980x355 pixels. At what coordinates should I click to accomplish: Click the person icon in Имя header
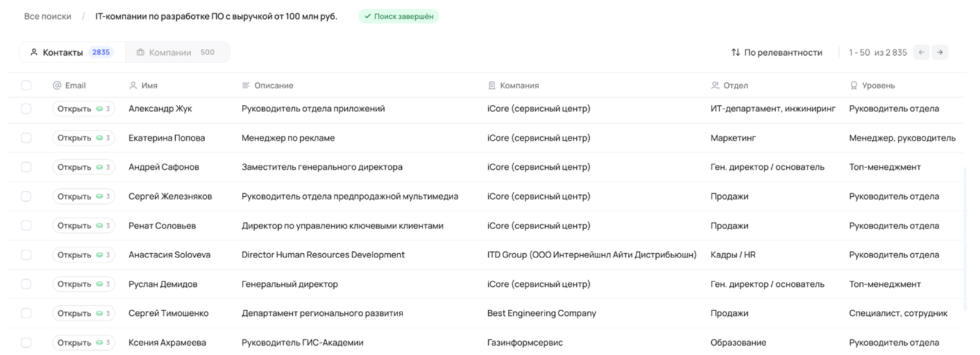[x=133, y=85]
